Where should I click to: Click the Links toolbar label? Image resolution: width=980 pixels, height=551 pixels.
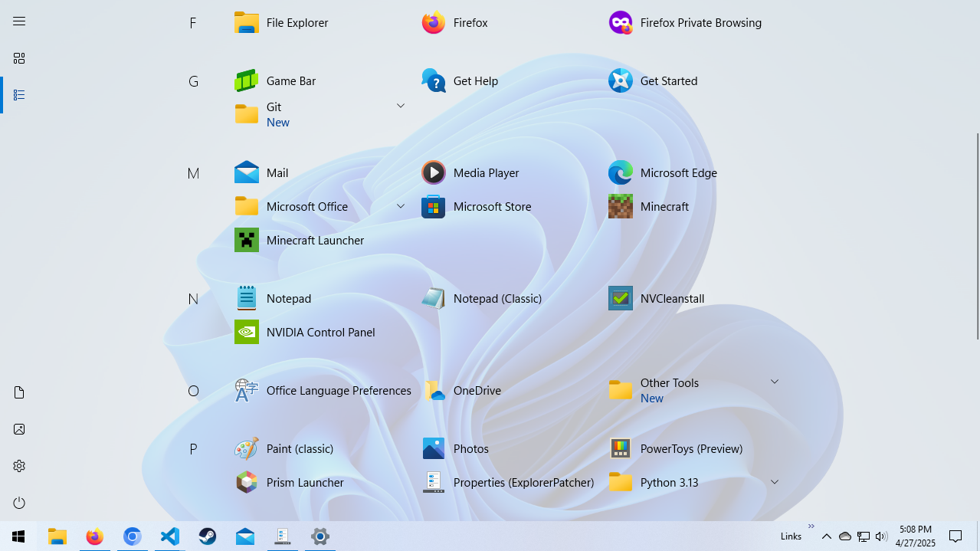[x=791, y=536]
